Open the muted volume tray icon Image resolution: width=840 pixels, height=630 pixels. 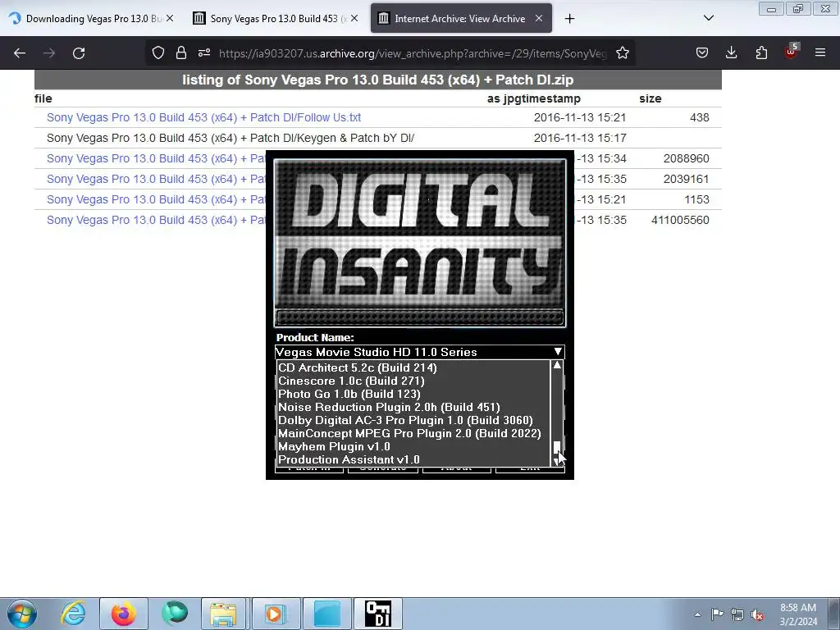(757, 614)
